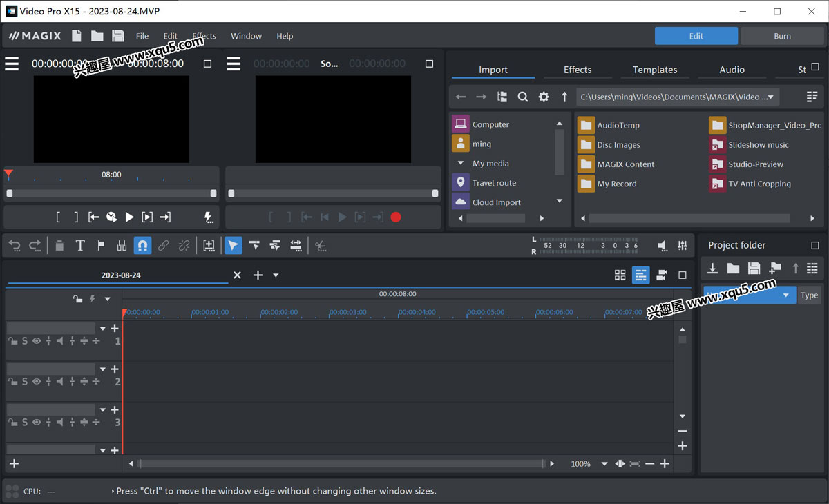Go up one folder level in Import browser

[564, 97]
